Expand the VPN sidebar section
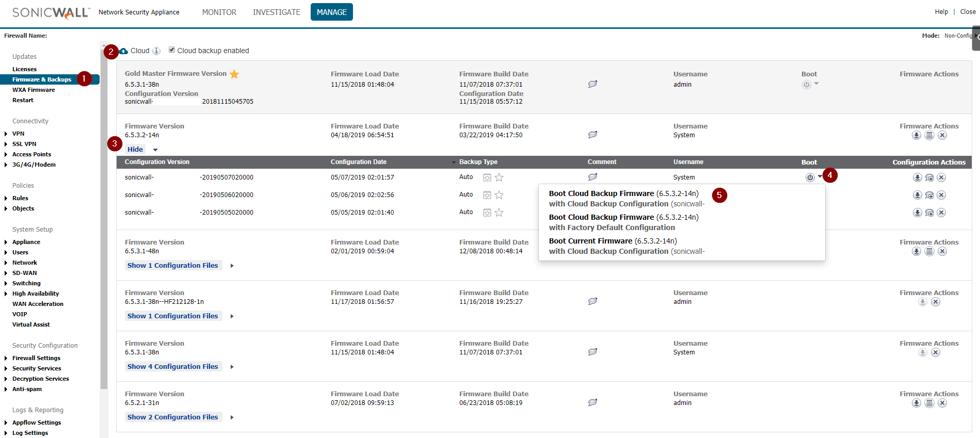980x438 pixels. (6, 134)
